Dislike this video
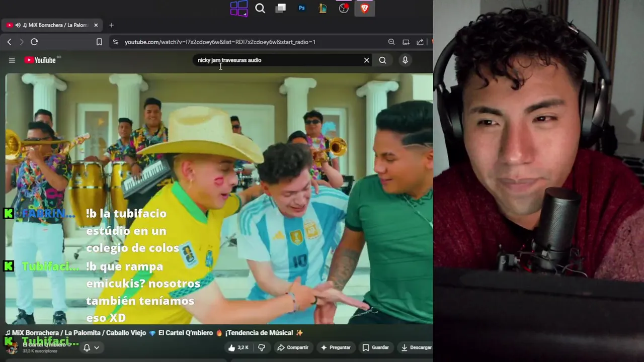The height and width of the screenshot is (362, 644). (x=262, y=347)
